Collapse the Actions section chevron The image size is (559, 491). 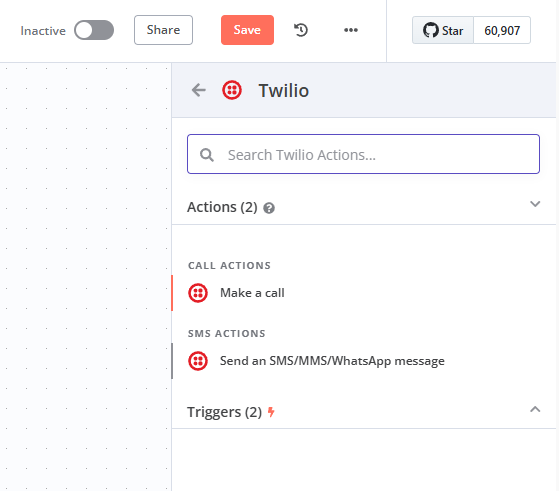[x=535, y=204]
